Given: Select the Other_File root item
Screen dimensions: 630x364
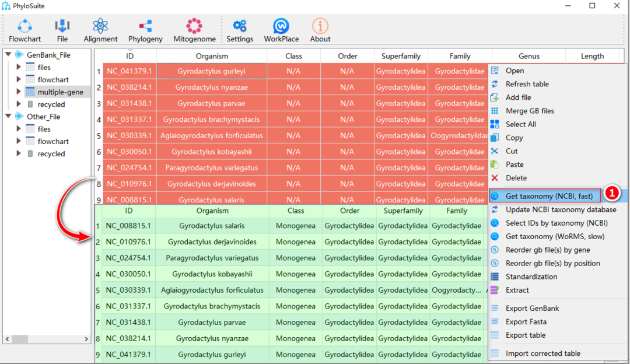Looking at the screenshot, I should pos(43,117).
